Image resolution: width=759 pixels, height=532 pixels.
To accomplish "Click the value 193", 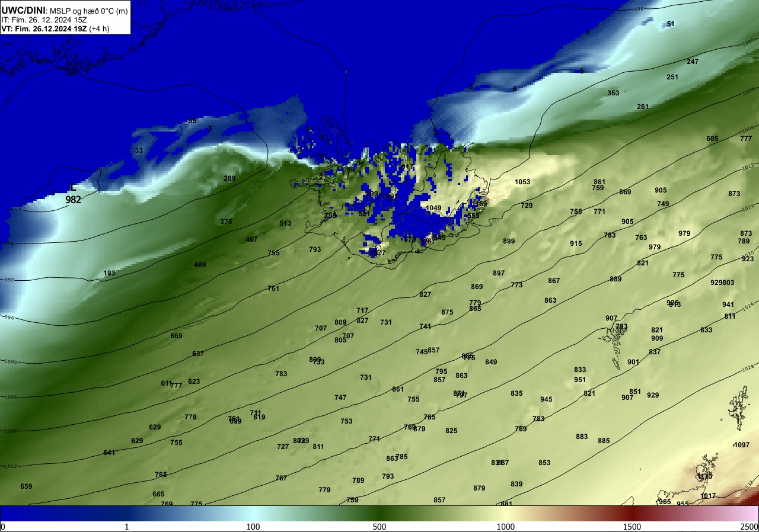I will [x=109, y=273].
